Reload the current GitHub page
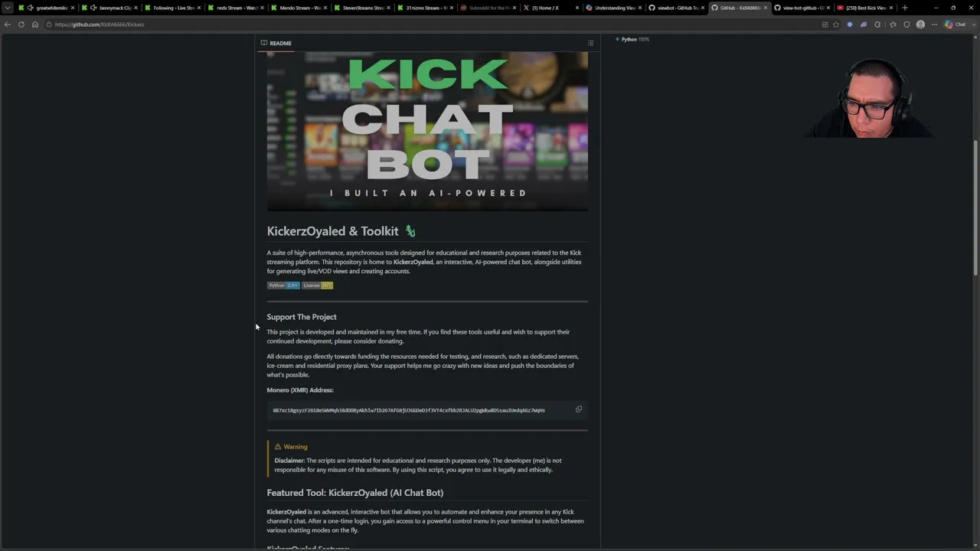This screenshot has width=980, height=551. (x=21, y=24)
